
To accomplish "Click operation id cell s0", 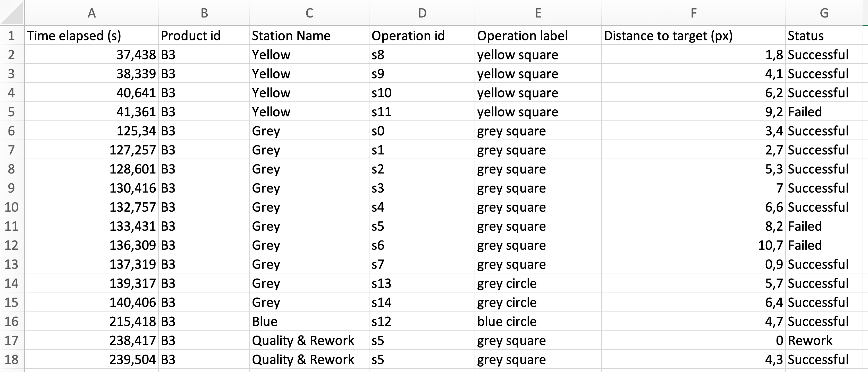I will 422,131.
